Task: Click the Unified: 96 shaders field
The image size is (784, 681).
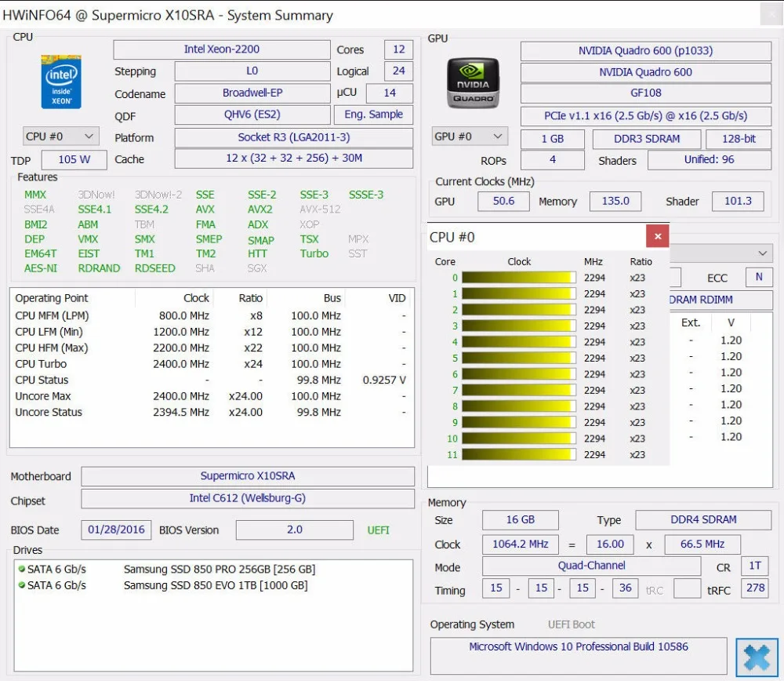Action: click(709, 160)
